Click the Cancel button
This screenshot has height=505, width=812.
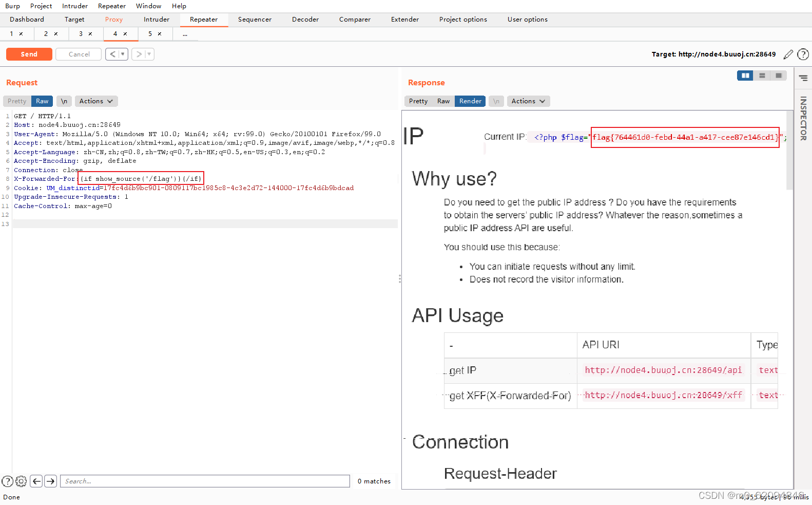click(79, 54)
